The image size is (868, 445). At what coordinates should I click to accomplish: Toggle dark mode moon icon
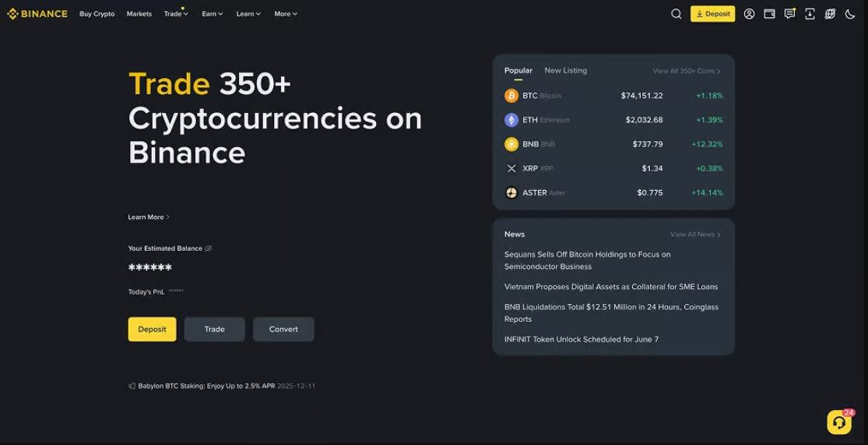[850, 14]
